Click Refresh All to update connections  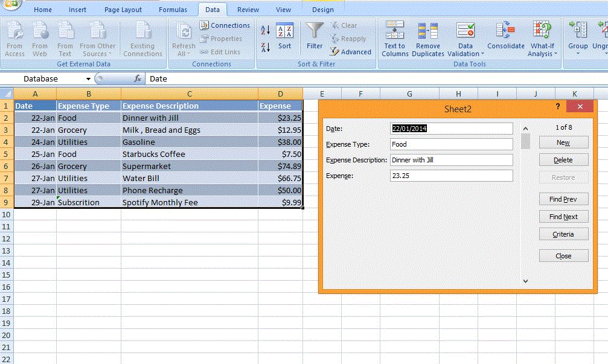tap(183, 36)
